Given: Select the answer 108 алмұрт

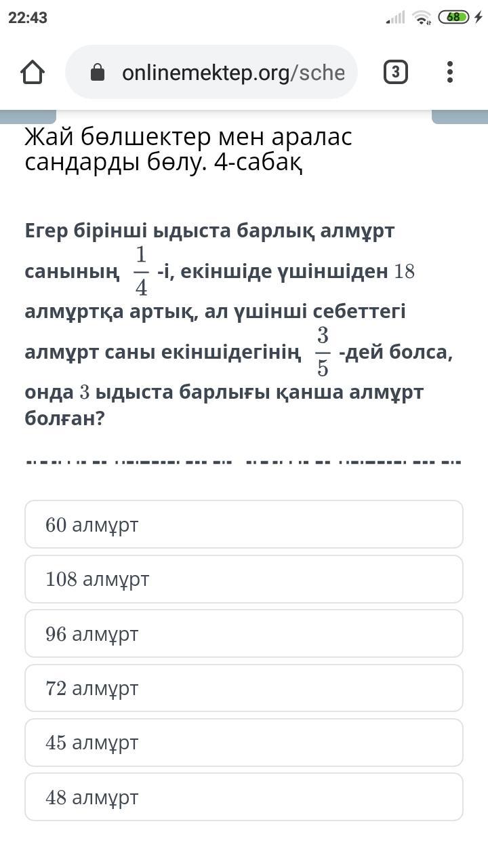Looking at the screenshot, I should (x=244, y=579).
